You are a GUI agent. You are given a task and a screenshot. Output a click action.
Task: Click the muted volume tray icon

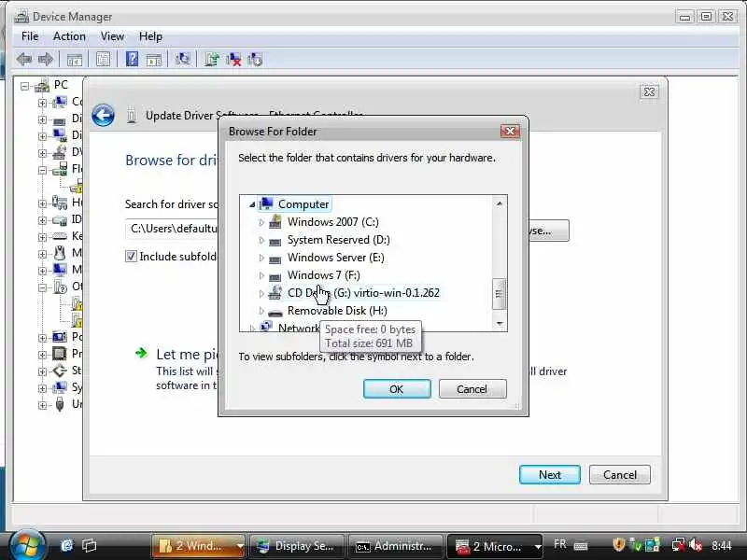(696, 545)
